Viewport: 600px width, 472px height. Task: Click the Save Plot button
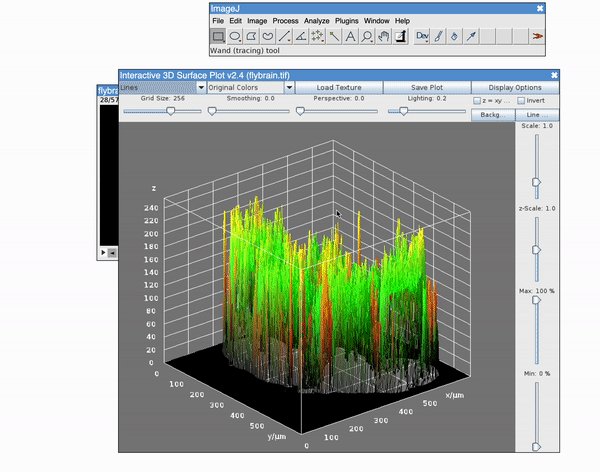point(427,87)
